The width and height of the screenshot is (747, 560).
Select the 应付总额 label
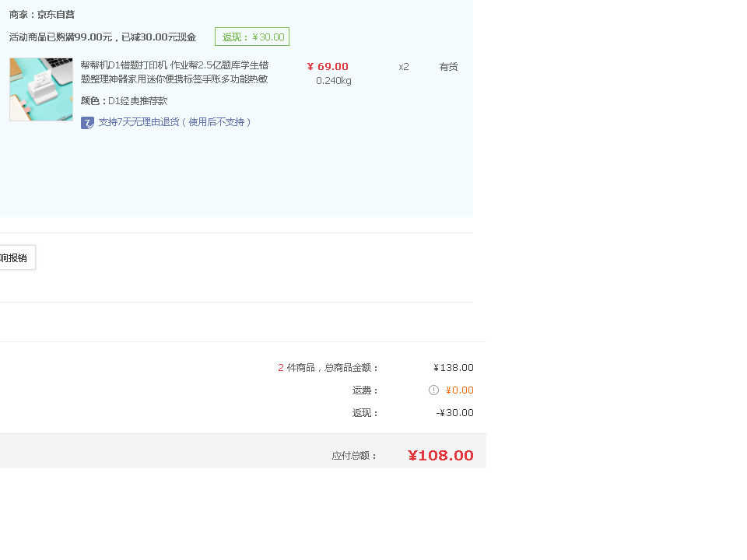[x=355, y=456]
